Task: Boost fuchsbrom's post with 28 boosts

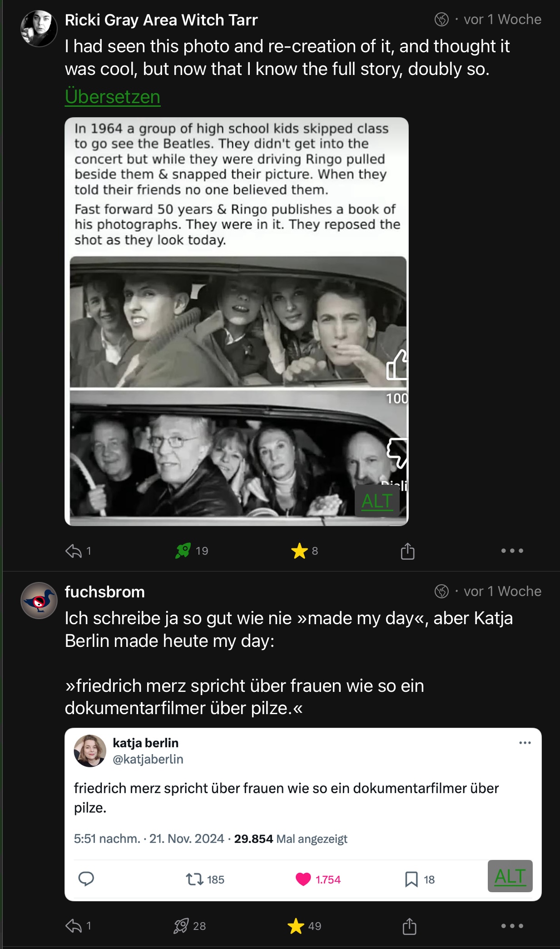Action: [x=181, y=926]
